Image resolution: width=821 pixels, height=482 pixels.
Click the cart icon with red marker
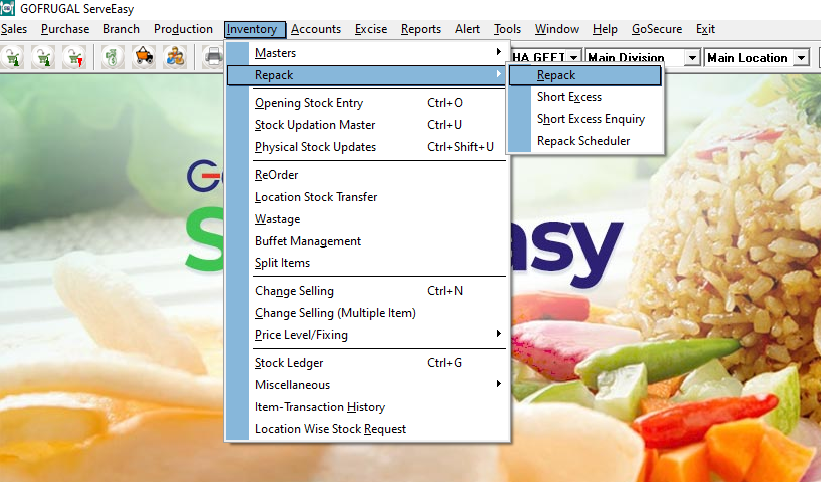(x=74, y=57)
